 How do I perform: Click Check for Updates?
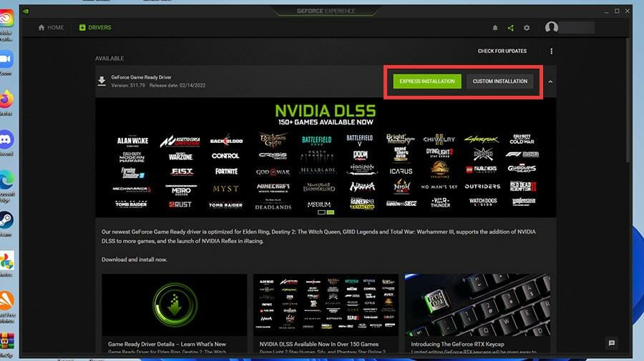point(502,51)
